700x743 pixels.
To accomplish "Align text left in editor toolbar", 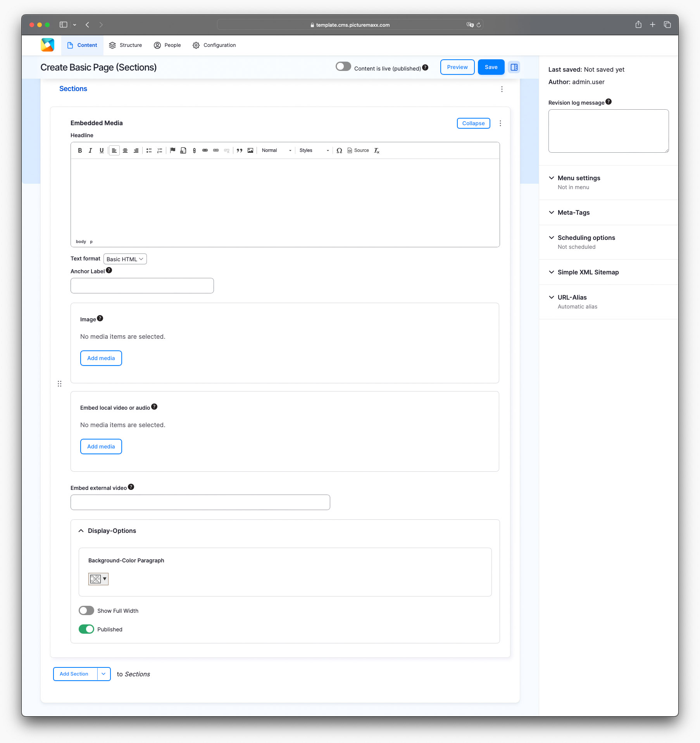I will coord(114,150).
